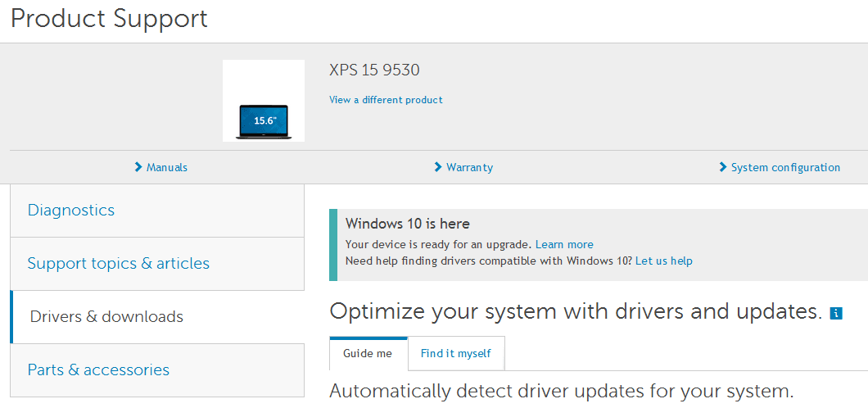Select Diagnostics in the left sidebar
The height and width of the screenshot is (408, 868).
pyautogui.click(x=157, y=211)
